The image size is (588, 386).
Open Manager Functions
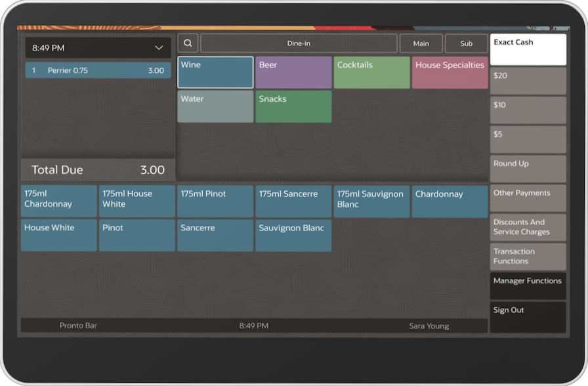(528, 286)
